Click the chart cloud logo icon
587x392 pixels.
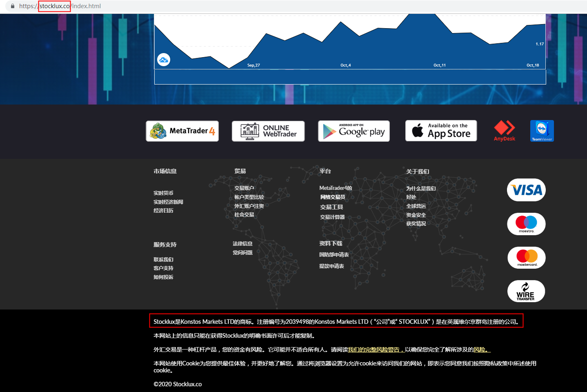[x=164, y=60]
